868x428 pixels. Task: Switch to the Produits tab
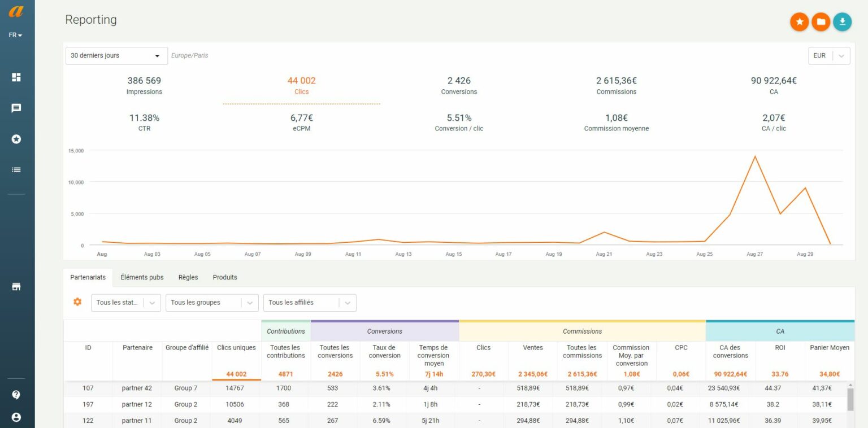[225, 277]
